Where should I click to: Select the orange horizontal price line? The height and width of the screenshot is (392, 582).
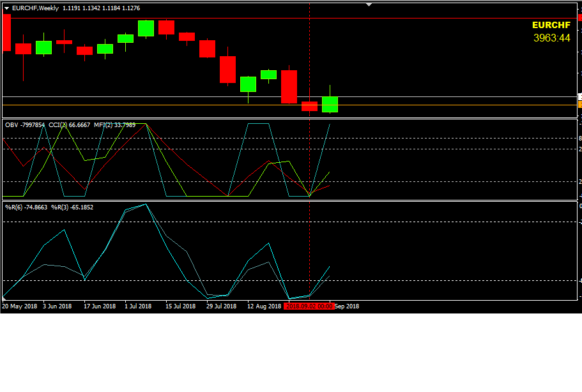[x=289, y=105]
